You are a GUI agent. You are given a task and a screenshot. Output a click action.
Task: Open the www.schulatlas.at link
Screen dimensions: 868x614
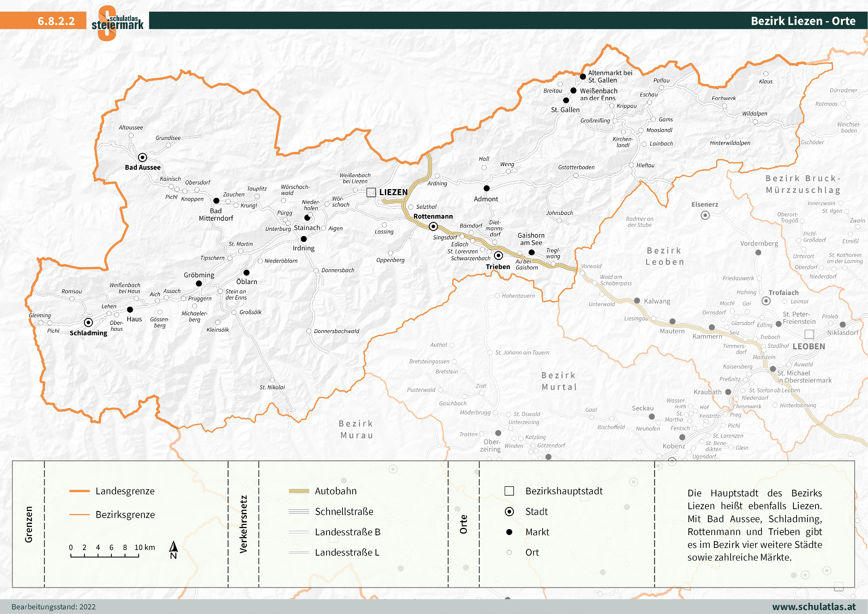(x=814, y=606)
